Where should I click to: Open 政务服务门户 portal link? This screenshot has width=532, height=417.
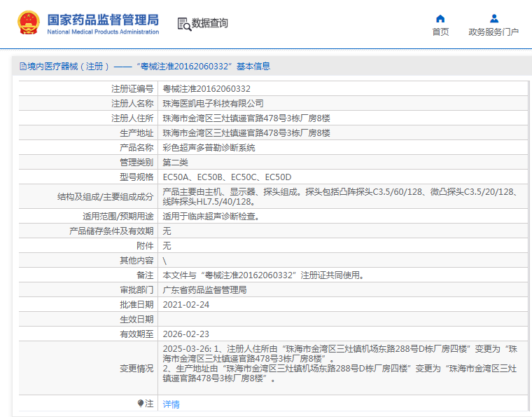click(x=493, y=32)
